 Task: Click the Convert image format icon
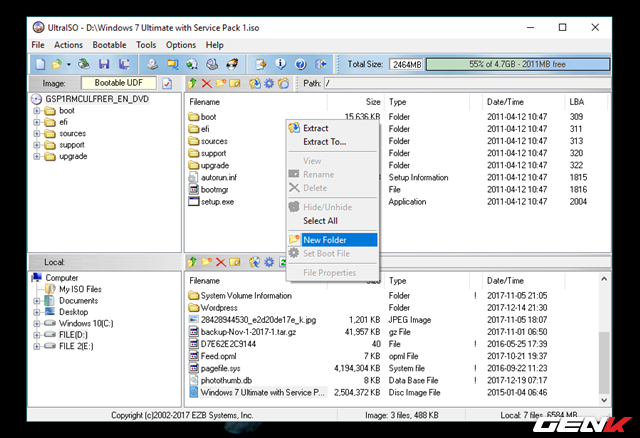[x=172, y=64]
